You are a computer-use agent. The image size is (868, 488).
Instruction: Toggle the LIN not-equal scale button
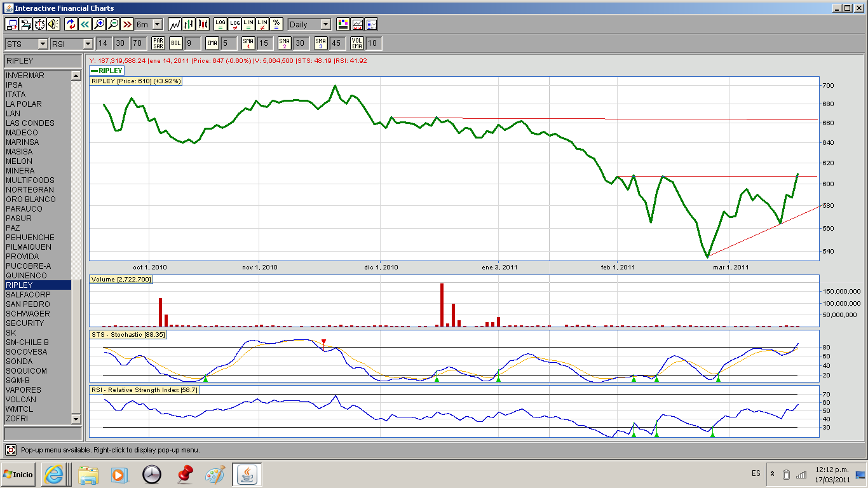coord(262,24)
